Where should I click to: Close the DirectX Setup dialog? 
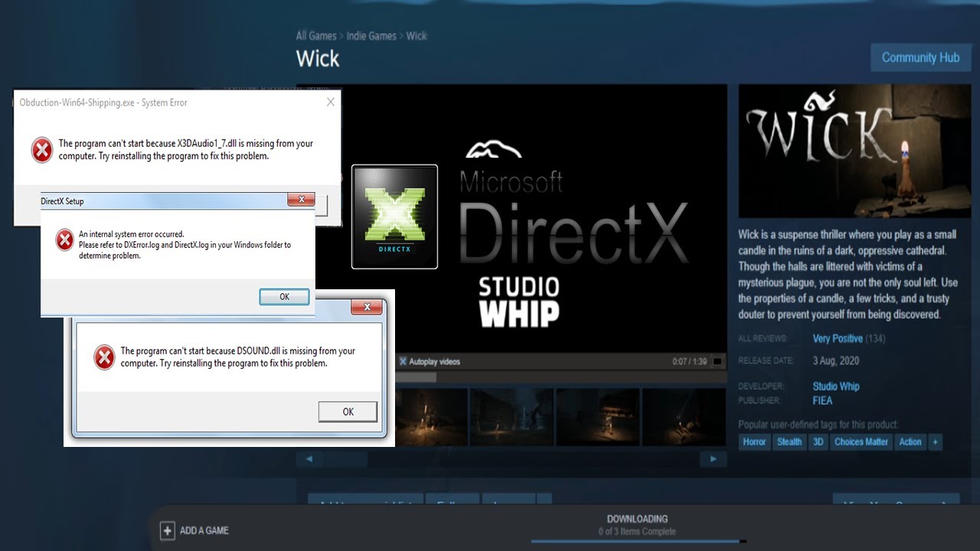tap(301, 200)
